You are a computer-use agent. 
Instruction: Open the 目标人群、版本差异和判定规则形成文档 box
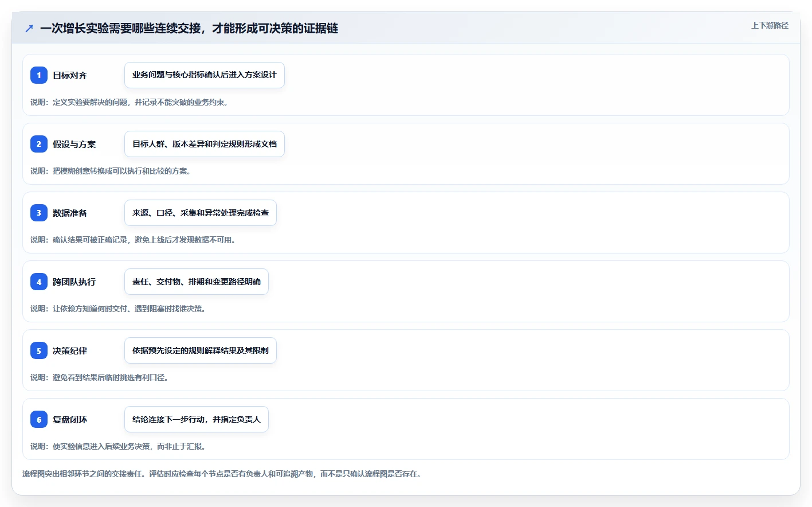click(205, 144)
